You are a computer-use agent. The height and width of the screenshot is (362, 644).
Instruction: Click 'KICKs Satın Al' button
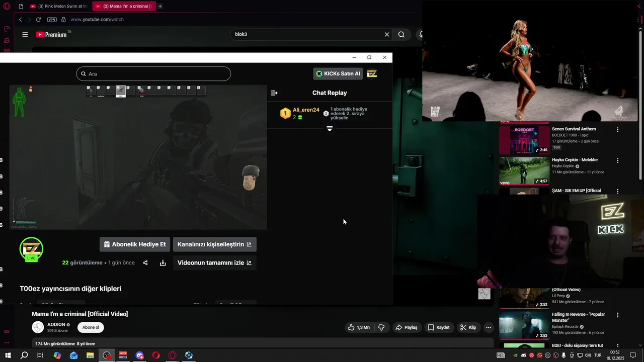point(338,73)
